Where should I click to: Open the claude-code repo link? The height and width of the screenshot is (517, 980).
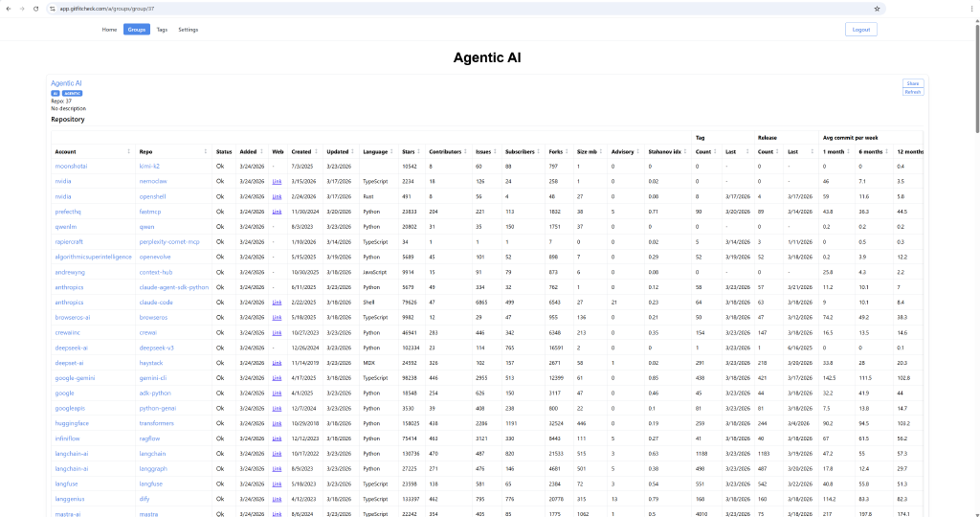[156, 303]
